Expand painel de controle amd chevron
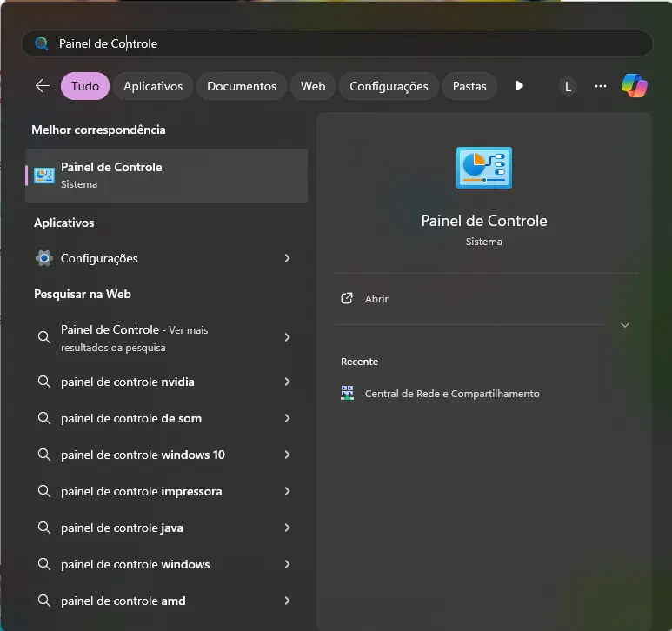The image size is (672, 631). click(287, 601)
